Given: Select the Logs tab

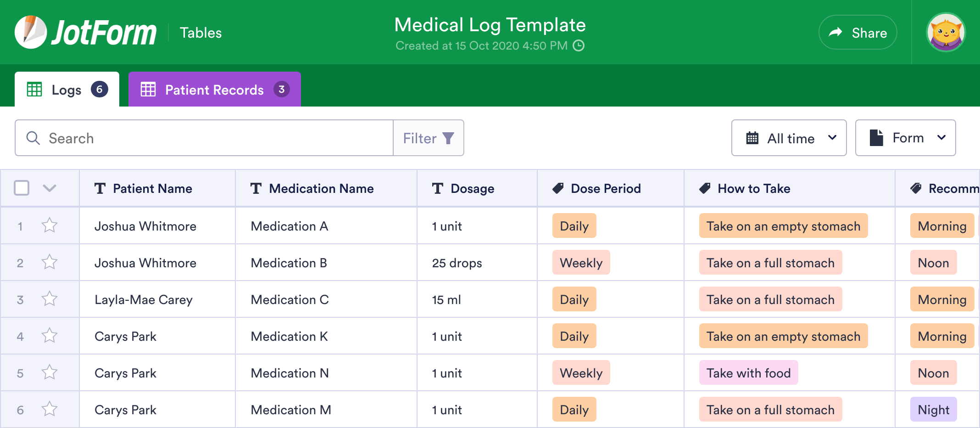Looking at the screenshot, I should pos(67,90).
